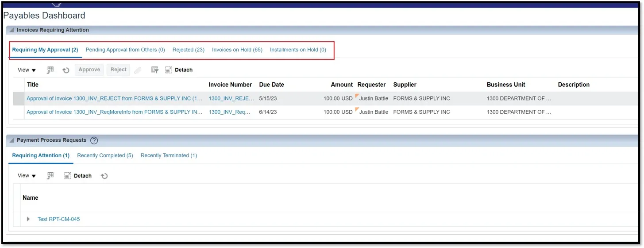Screen dimensions: 644x248
Task: Refresh the invoices requiring attention table
Action: point(66,70)
